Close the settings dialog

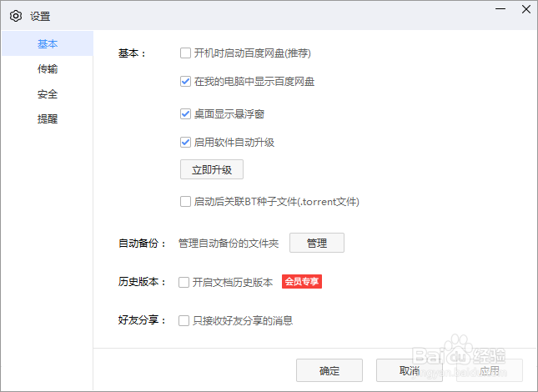526,9
